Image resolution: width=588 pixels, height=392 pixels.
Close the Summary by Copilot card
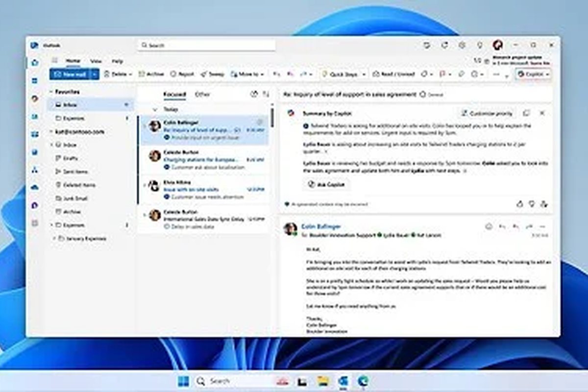tap(542, 113)
